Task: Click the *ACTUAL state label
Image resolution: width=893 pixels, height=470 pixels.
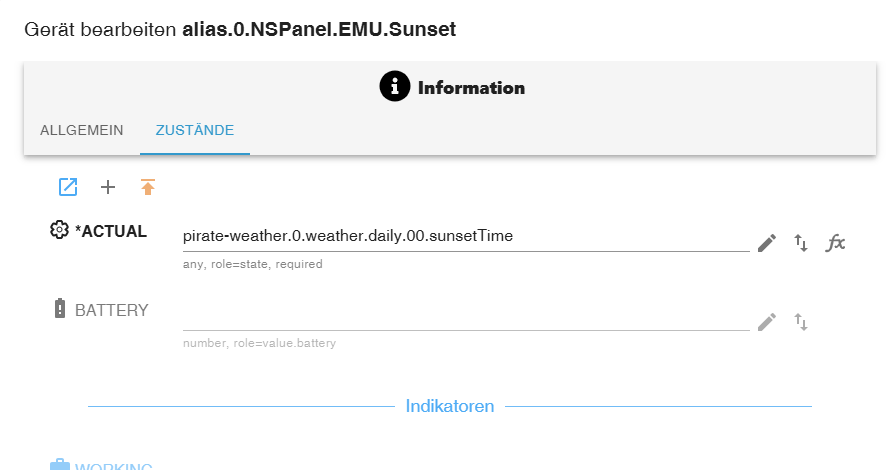Action: click(x=111, y=232)
